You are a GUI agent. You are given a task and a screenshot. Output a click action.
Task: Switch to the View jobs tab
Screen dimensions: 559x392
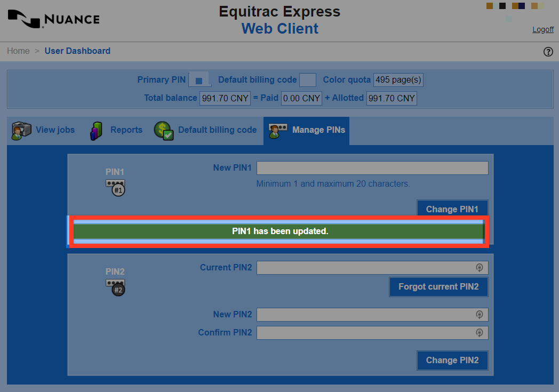click(44, 131)
